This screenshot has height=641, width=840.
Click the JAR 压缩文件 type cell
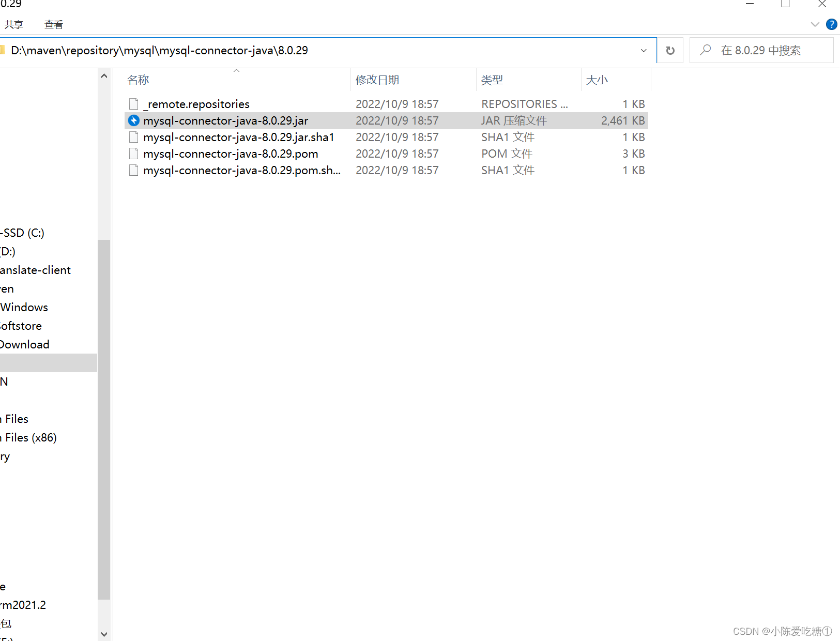pyautogui.click(x=514, y=120)
